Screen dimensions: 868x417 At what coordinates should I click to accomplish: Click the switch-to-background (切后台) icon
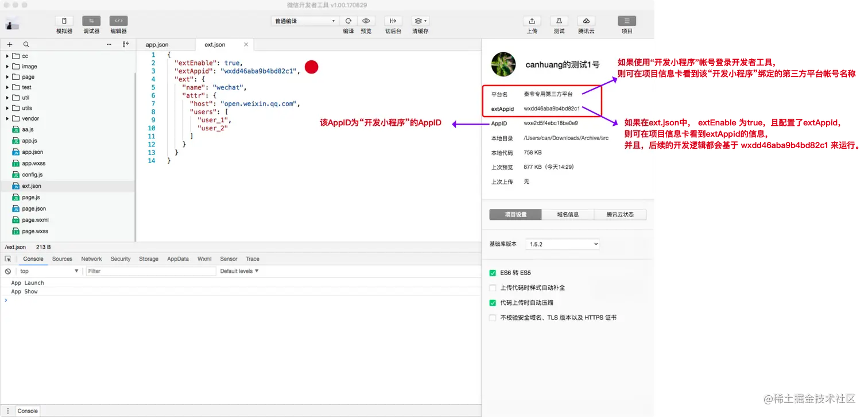coord(393,21)
